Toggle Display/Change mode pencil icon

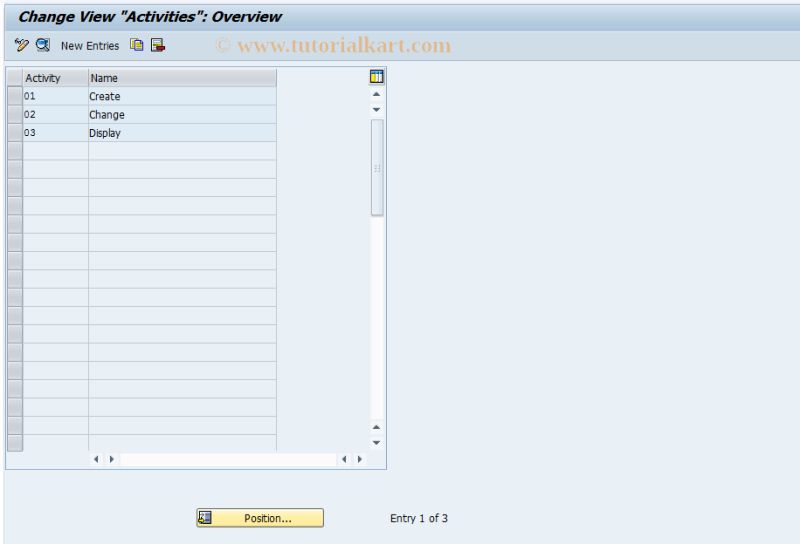[x=21, y=45]
